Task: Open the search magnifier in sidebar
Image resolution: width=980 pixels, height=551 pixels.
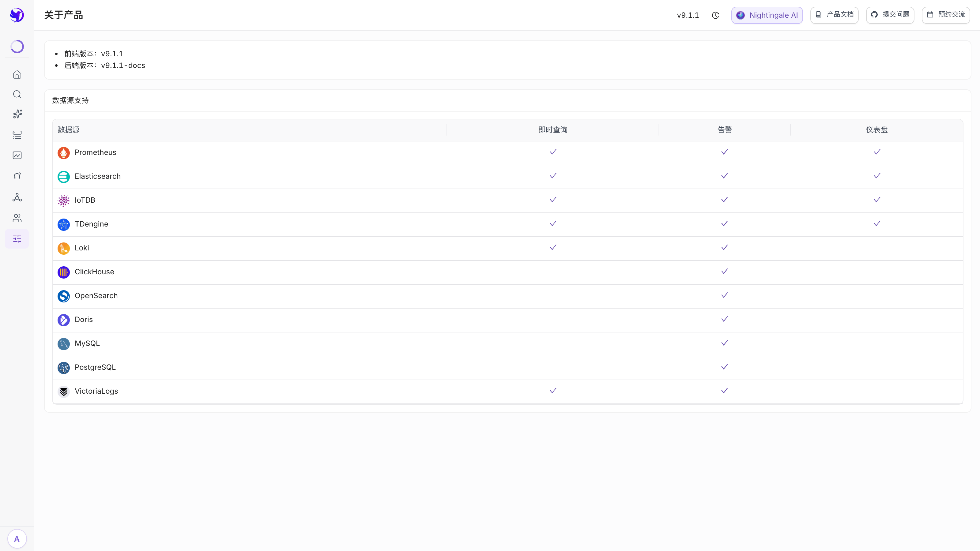Action: pyautogui.click(x=17, y=94)
